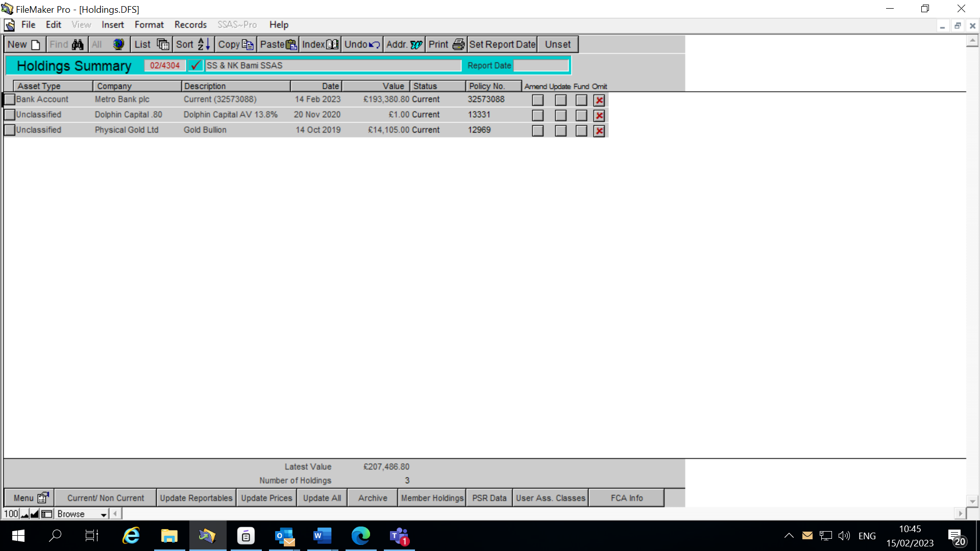Click the New record toolbar button
The width and height of the screenshot is (980, 551).
pyautogui.click(x=24, y=44)
